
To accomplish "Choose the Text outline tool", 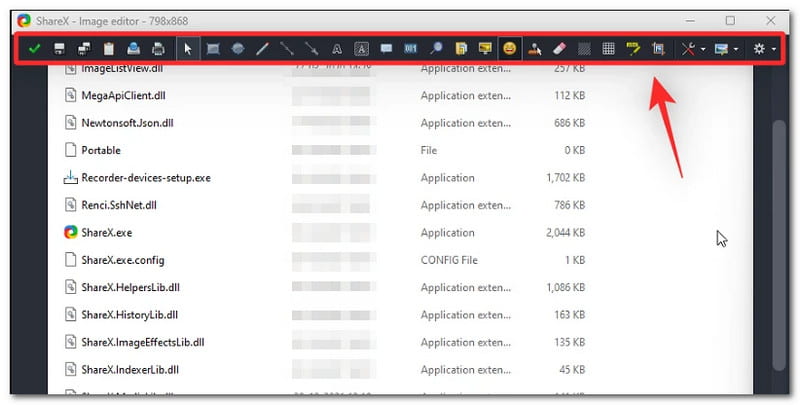I will [x=337, y=49].
